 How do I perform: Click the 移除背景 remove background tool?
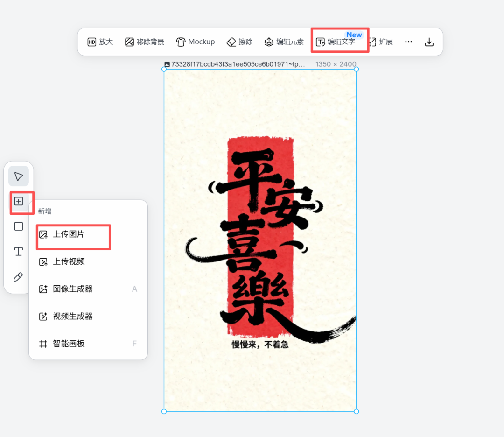144,42
